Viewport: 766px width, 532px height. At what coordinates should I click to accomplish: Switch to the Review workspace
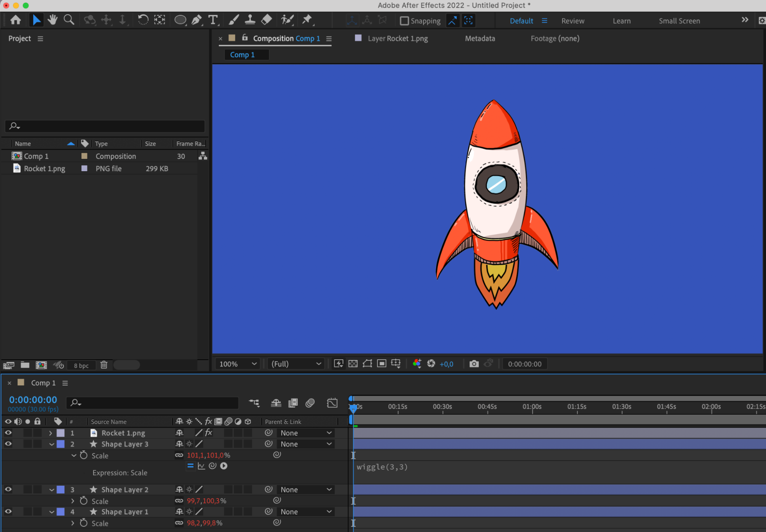pyautogui.click(x=572, y=21)
